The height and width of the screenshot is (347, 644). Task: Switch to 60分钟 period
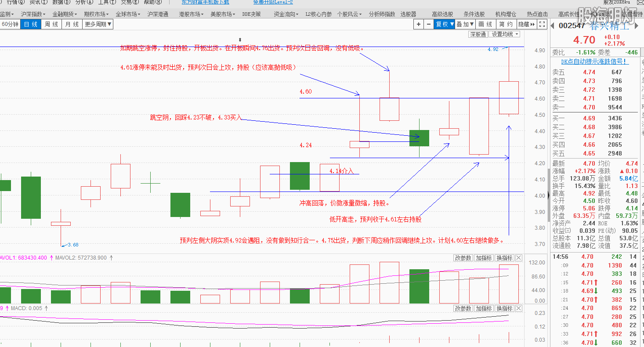coord(10,24)
